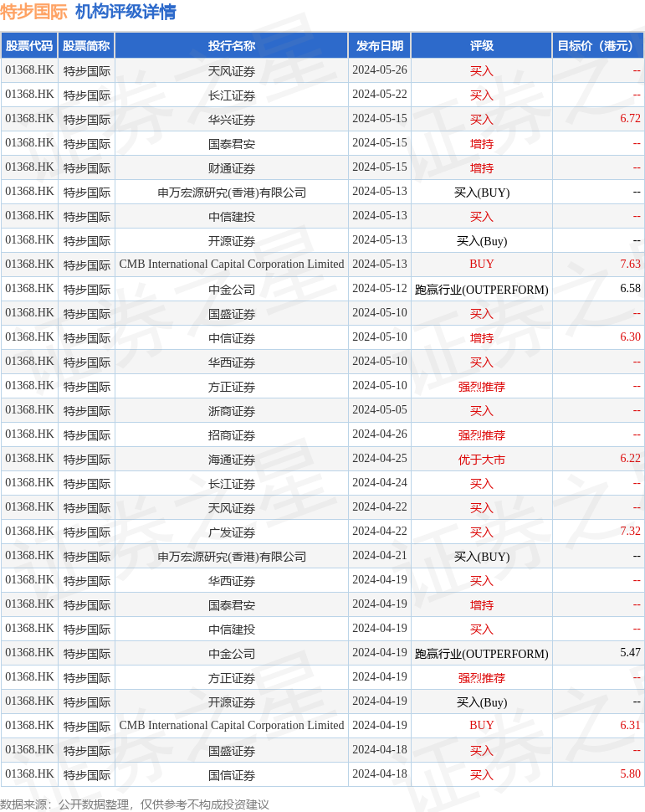Click 中信建投 in the 2024-05-13 row
Image resolution: width=645 pixels, height=812 pixels.
(x=232, y=217)
